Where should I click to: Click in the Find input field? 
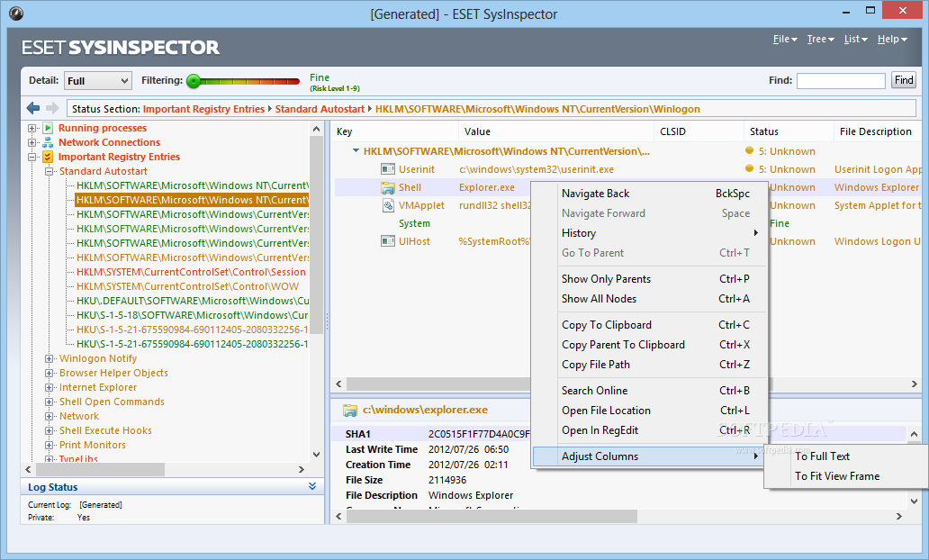click(x=841, y=81)
